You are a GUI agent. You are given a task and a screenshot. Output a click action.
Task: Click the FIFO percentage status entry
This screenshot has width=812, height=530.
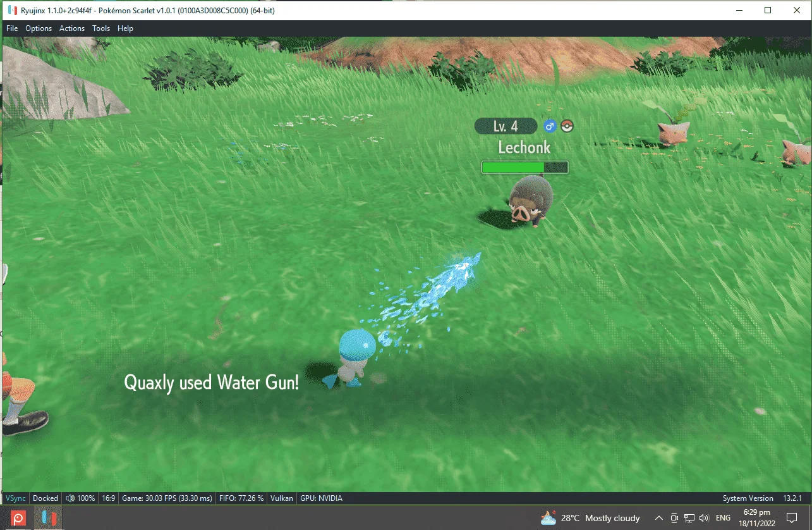click(x=241, y=498)
